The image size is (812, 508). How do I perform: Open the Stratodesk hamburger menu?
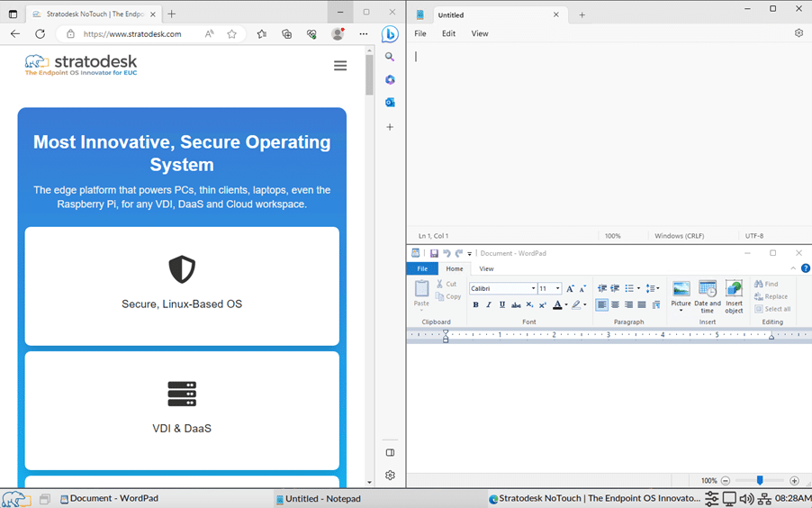340,66
